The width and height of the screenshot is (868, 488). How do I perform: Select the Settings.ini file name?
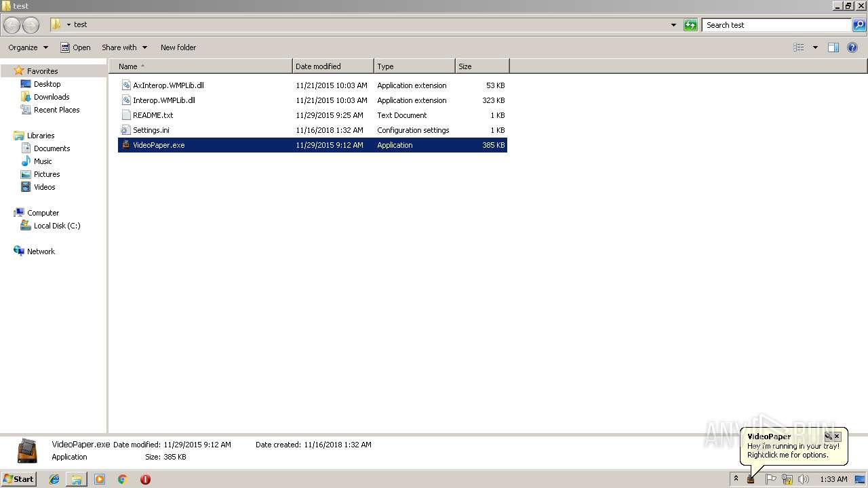point(151,130)
